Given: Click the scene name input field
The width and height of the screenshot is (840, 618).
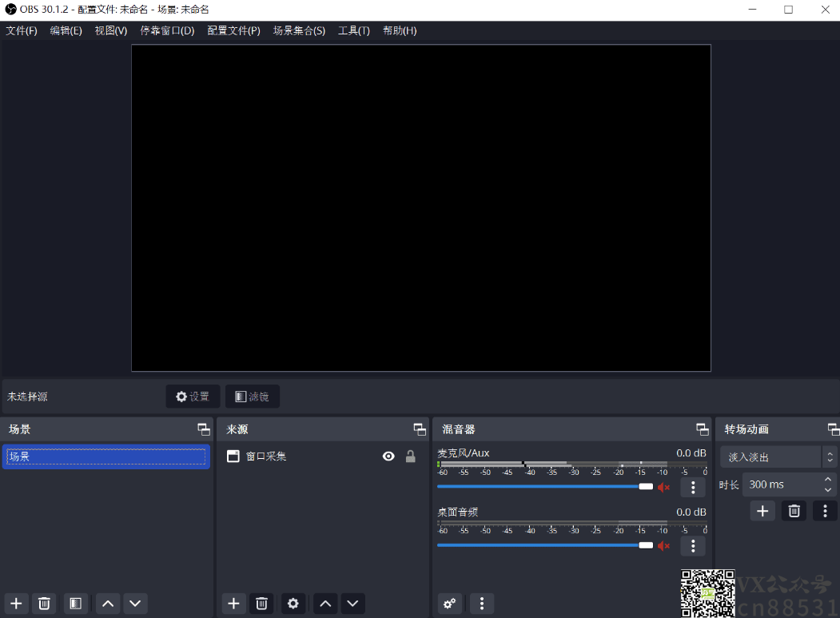Looking at the screenshot, I should (x=104, y=456).
